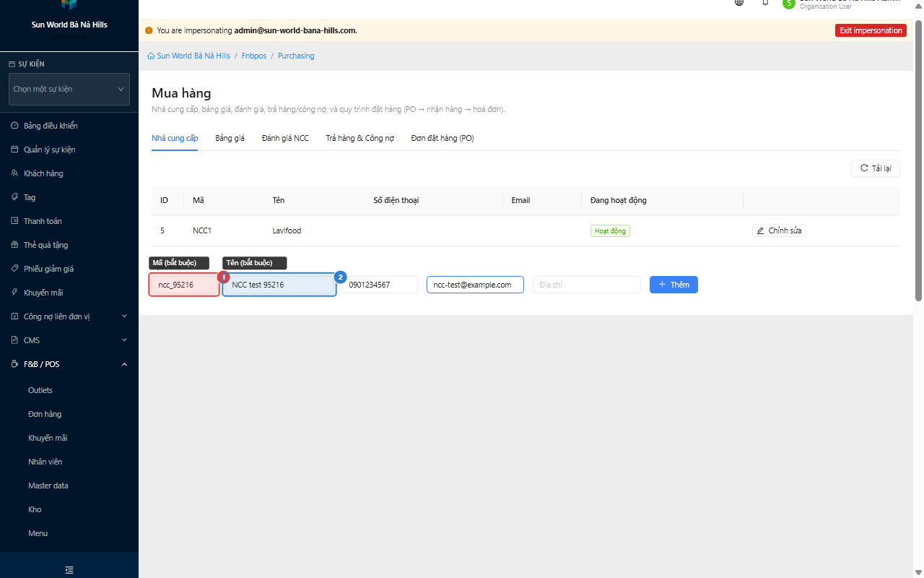Switch to the Bảng giá tab

point(230,138)
